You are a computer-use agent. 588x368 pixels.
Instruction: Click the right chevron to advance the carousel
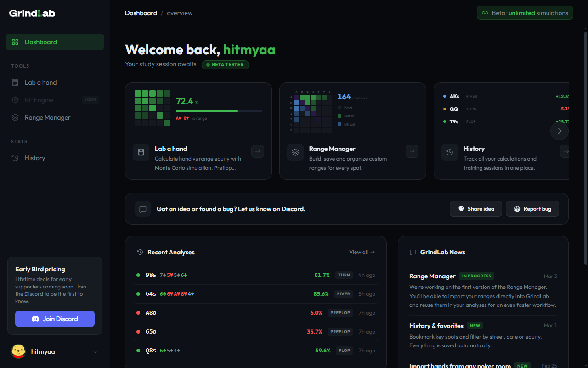559,131
